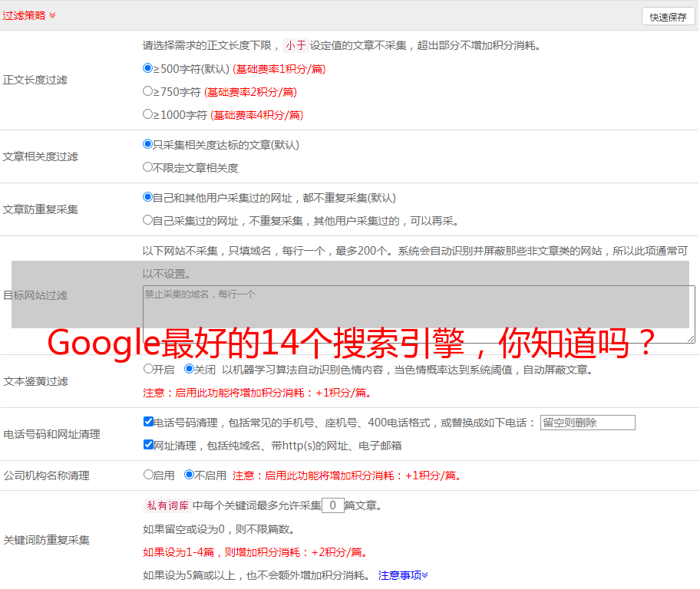The height and width of the screenshot is (589, 700).
Task: Click the red text (基础费率2积分/篇)
Action: coord(251,92)
